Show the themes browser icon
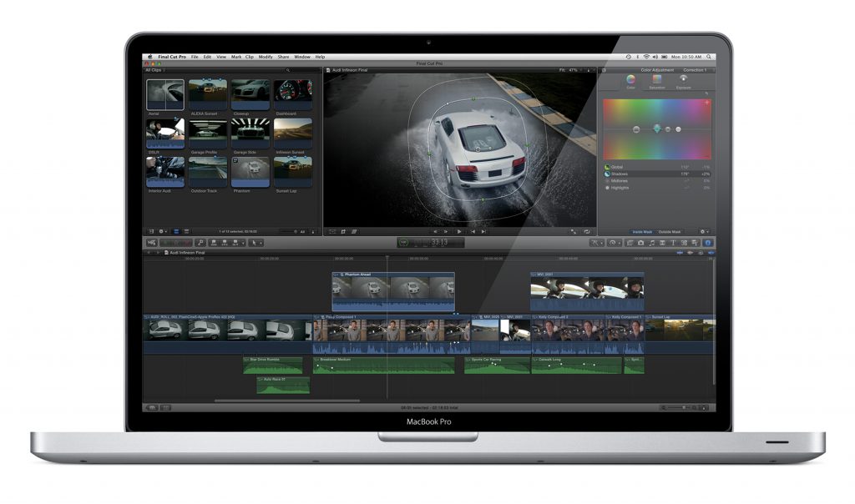Screen dimensions: 855x504 click(x=695, y=243)
